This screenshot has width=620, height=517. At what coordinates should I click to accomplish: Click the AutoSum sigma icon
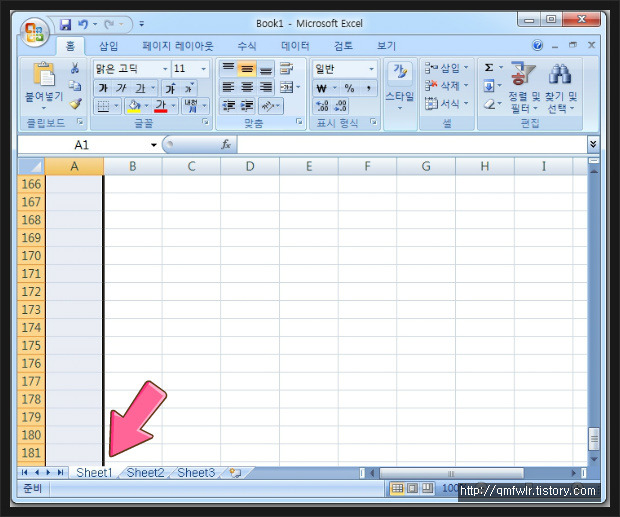click(489, 68)
